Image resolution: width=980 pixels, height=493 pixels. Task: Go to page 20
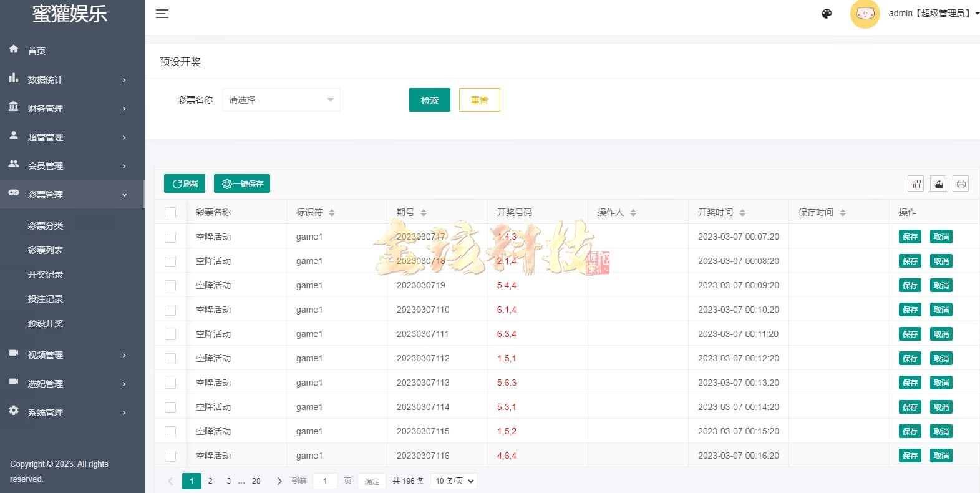coord(256,481)
